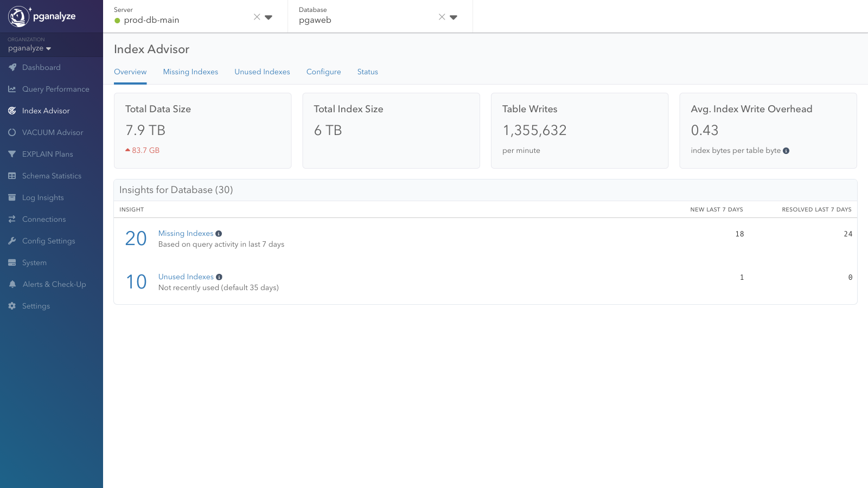Click info icon beside index bytes per table byte
This screenshot has height=488, width=868.
tap(786, 151)
